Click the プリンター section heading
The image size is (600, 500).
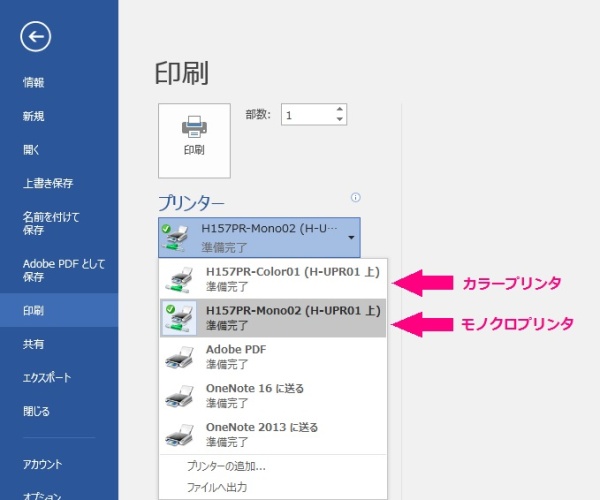pos(191,203)
